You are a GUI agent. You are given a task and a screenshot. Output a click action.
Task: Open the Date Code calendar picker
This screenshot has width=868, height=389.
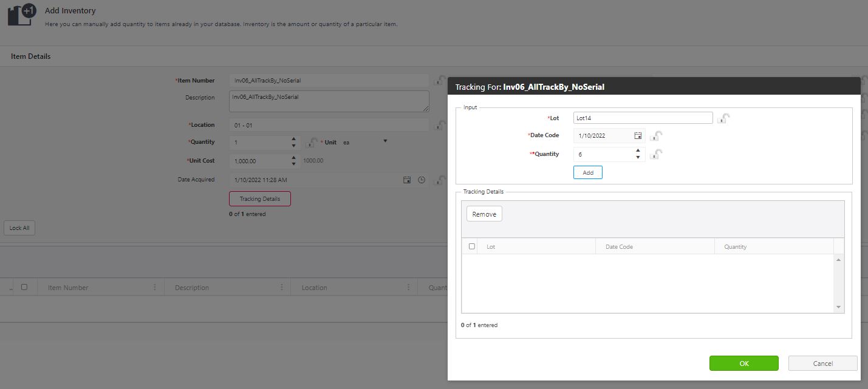coord(638,135)
